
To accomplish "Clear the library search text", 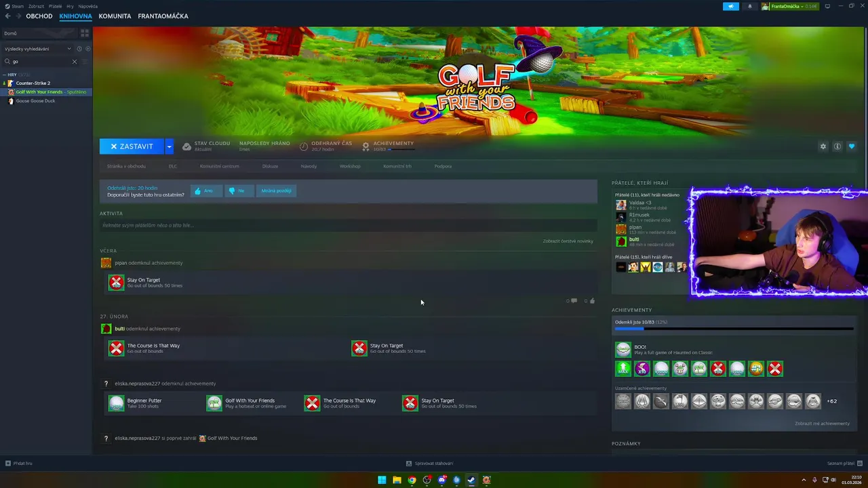I will [75, 62].
